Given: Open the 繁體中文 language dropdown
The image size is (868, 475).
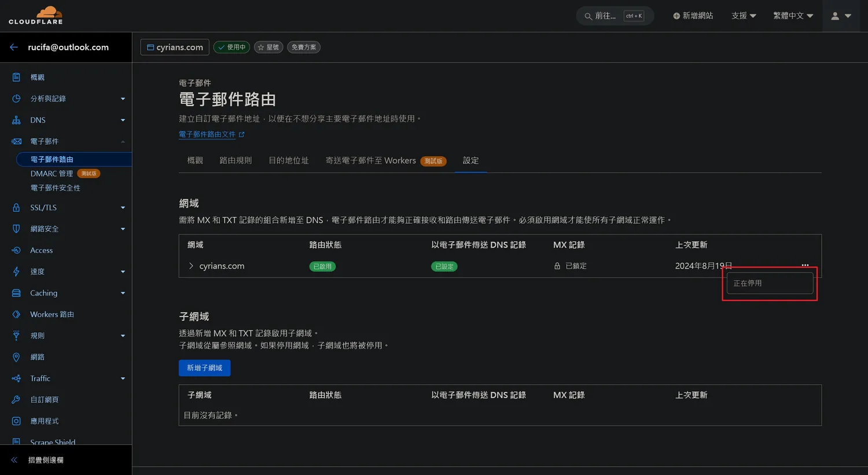Looking at the screenshot, I should [793, 16].
